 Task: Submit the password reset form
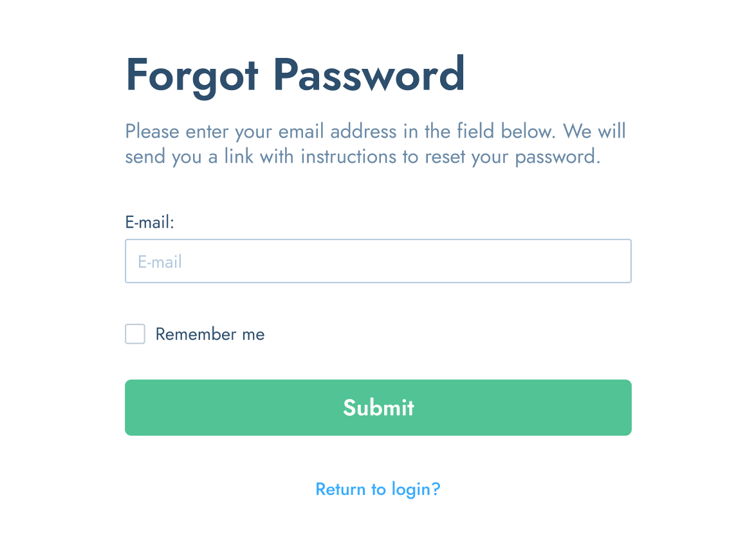click(378, 407)
